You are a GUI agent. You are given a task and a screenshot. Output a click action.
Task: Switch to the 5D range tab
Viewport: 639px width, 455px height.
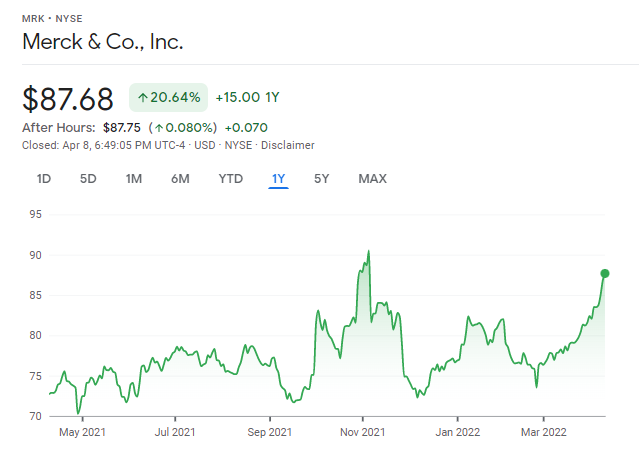tap(88, 179)
